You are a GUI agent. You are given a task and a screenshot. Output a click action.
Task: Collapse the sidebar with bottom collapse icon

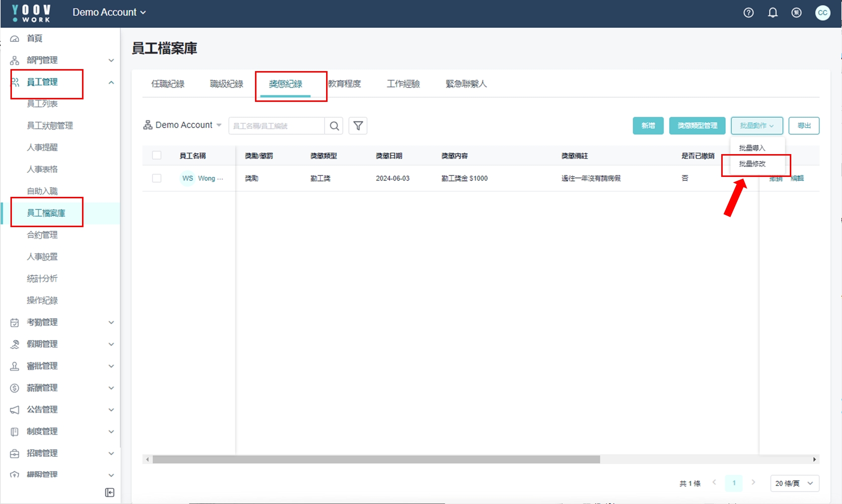tap(110, 492)
